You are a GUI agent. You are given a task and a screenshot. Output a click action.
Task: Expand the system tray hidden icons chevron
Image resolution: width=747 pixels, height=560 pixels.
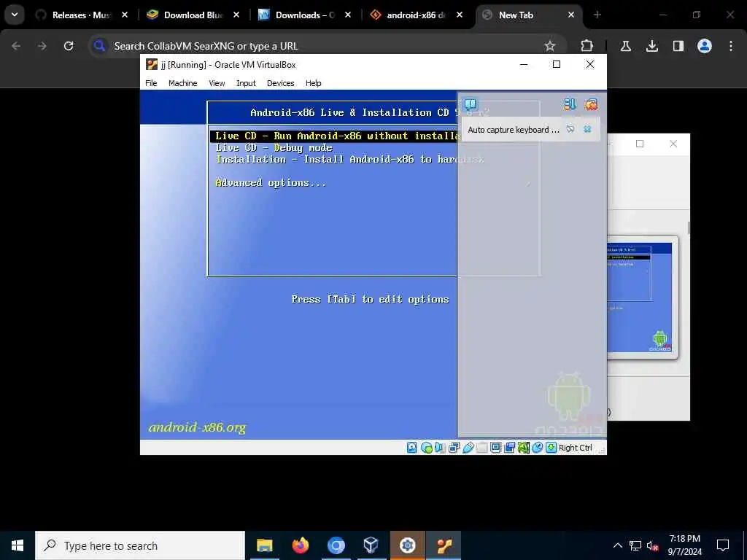click(617, 545)
